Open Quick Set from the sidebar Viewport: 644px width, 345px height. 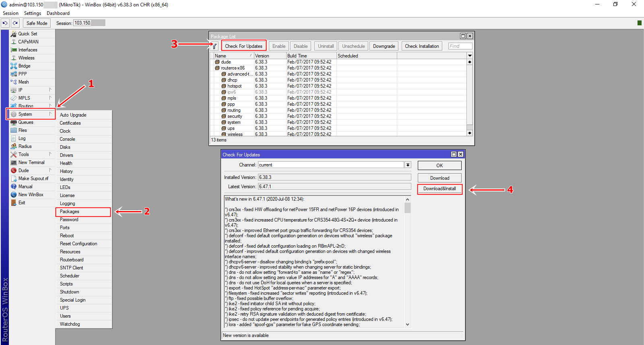(27, 34)
